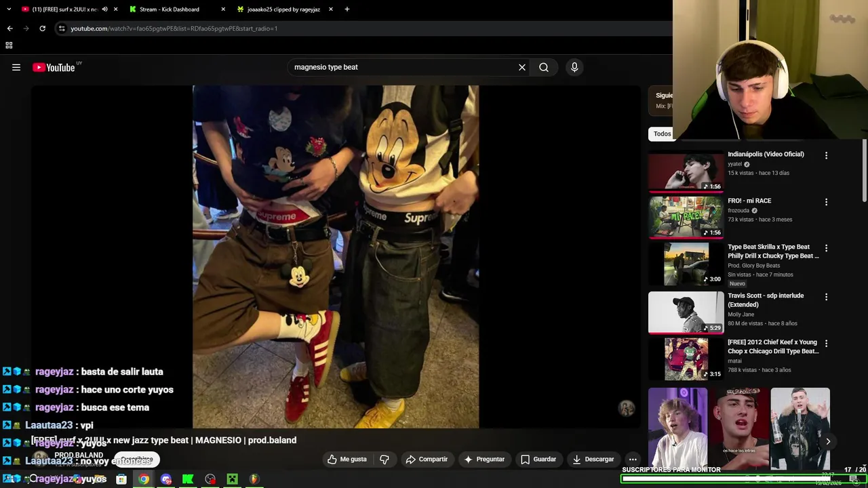Click the address bar URL
Screen dimensions: 868x488
[174, 28]
